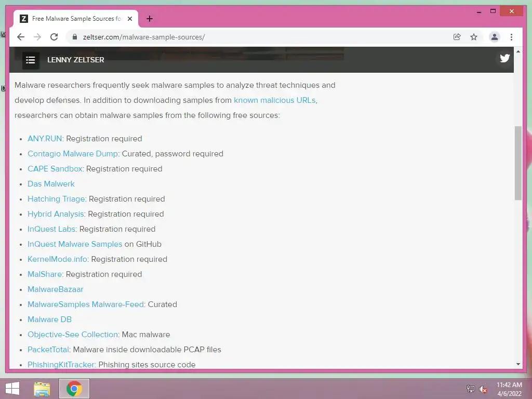Viewport: 532px width, 399px height.
Task: Open the Contagio Malware Dump link
Action: click(73, 154)
